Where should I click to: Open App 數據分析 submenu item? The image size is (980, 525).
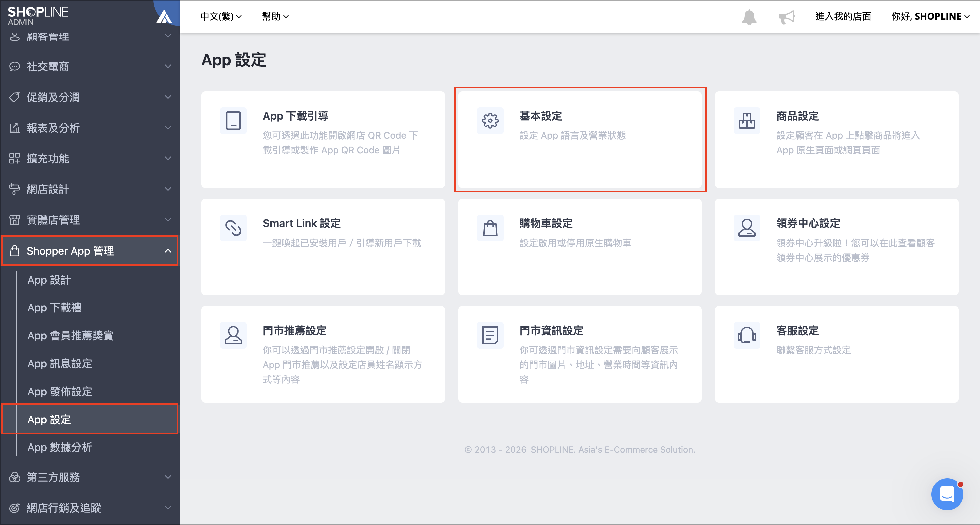[60, 447]
